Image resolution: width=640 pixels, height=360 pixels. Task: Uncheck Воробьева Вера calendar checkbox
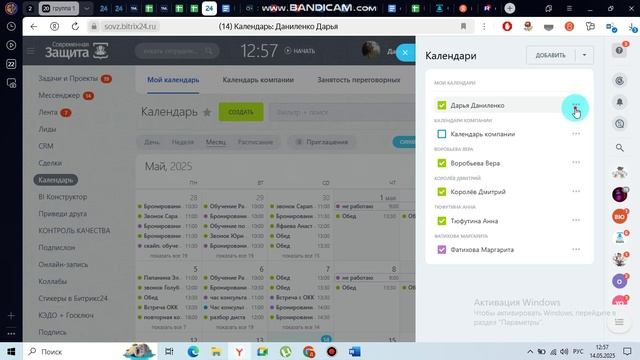pyautogui.click(x=442, y=163)
